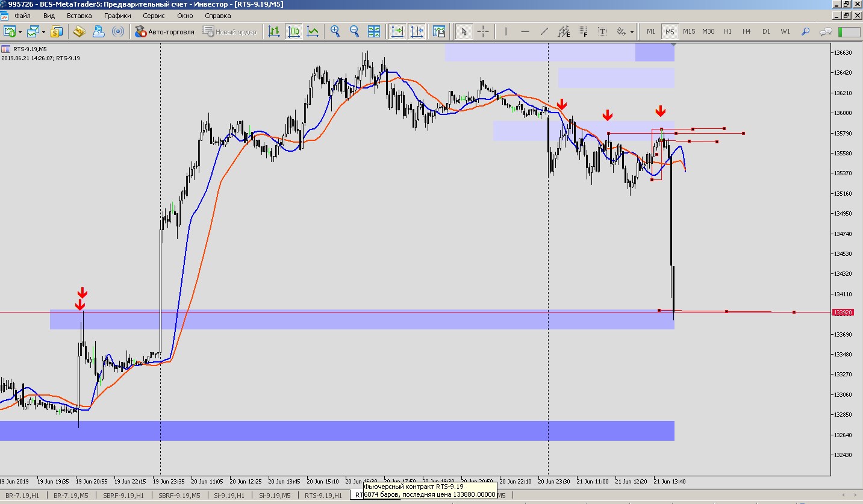Expand the New Chart dropdown arrow

coord(20,32)
